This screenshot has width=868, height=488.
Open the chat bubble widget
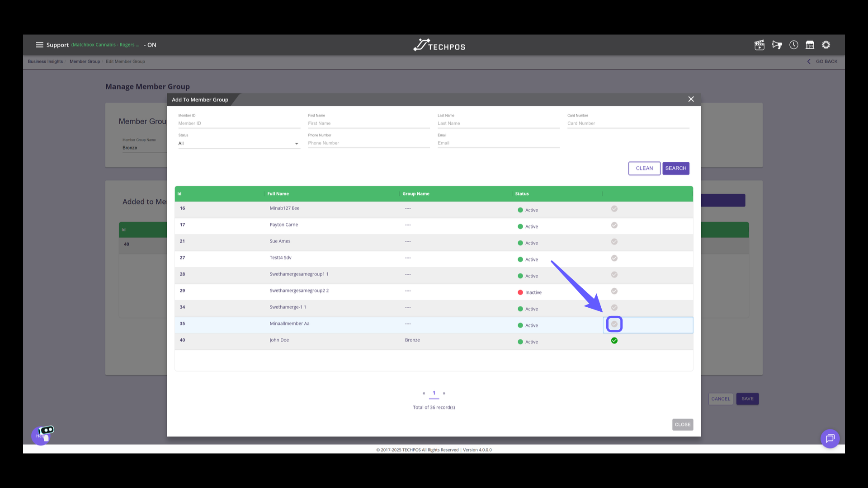(x=830, y=438)
